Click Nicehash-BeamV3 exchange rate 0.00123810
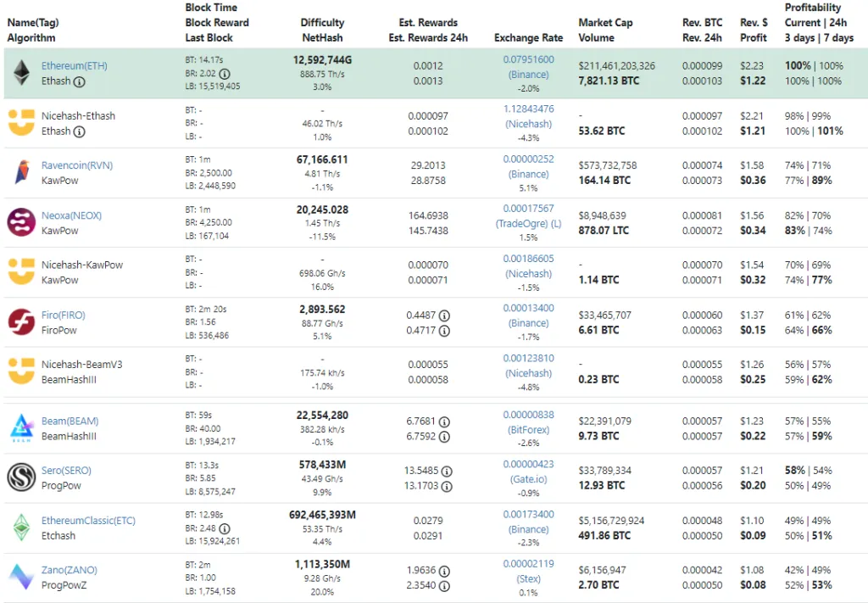Screen dimensions: 868x603 (x=528, y=358)
